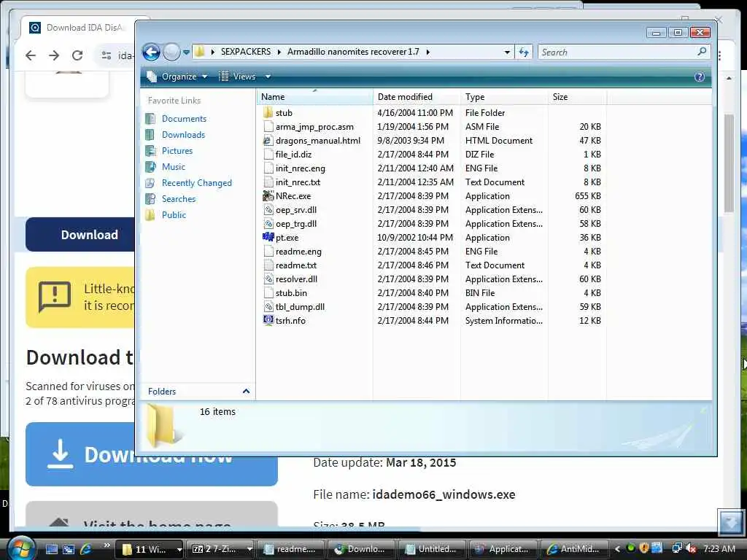This screenshot has height=560, width=747.
Task: Select SEXPACKERS in the address breadcrumb
Action: (x=245, y=52)
